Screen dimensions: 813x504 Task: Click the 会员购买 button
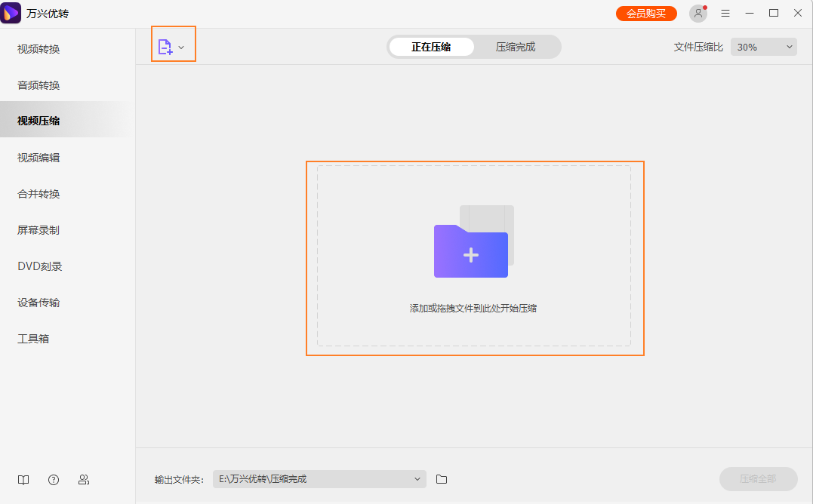tap(646, 13)
